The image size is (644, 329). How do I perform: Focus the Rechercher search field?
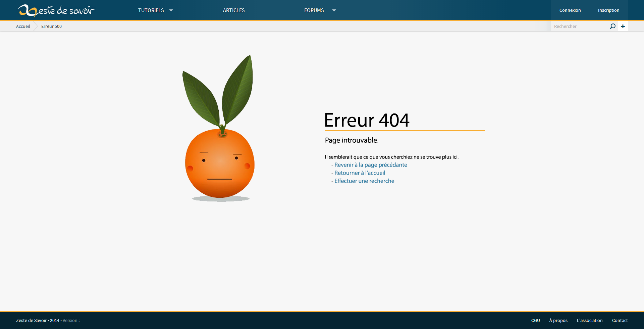[580, 26]
